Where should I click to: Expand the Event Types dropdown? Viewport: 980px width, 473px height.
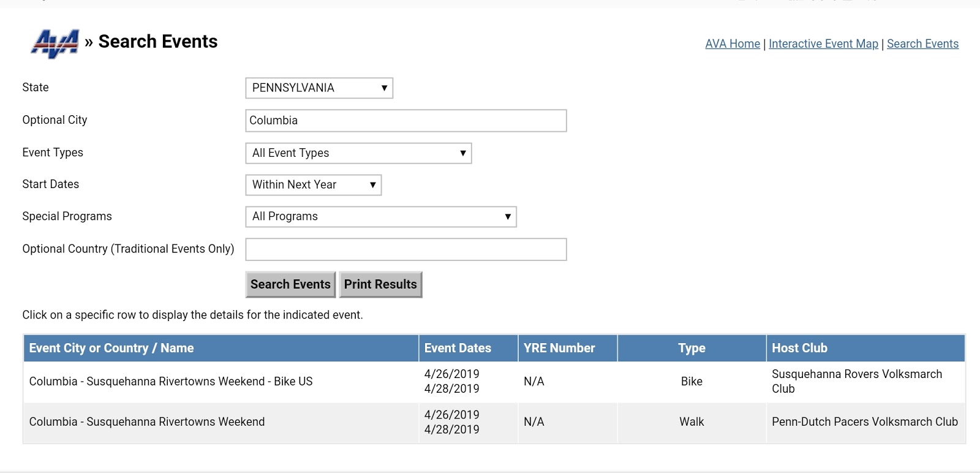tap(358, 153)
